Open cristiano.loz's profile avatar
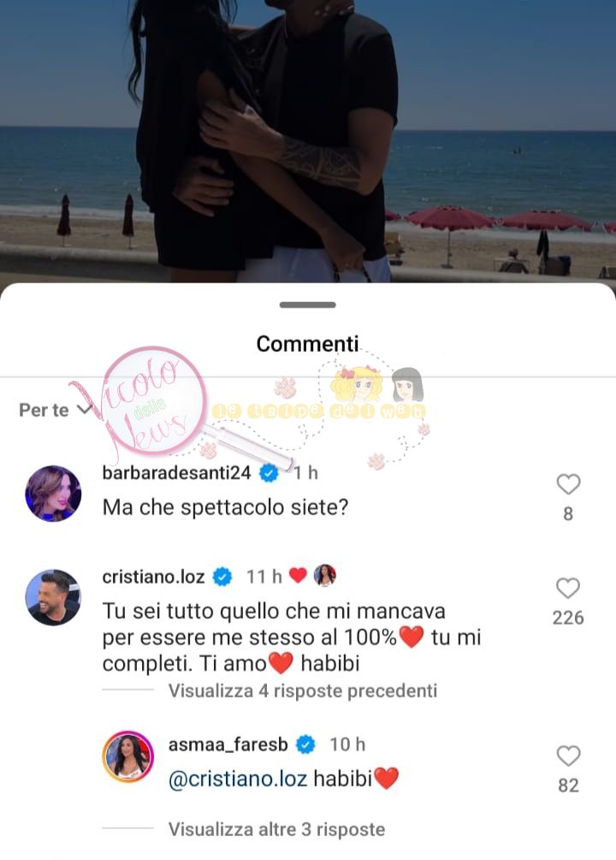 tap(53, 597)
